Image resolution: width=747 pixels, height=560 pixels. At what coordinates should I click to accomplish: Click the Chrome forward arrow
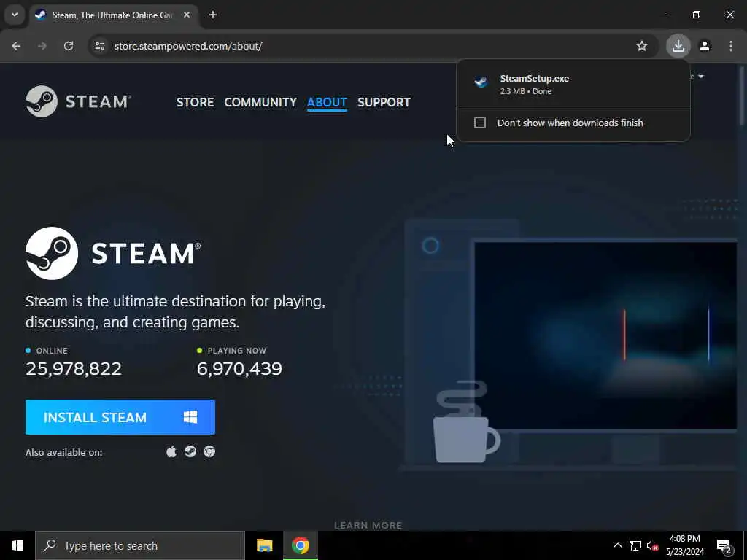click(42, 46)
